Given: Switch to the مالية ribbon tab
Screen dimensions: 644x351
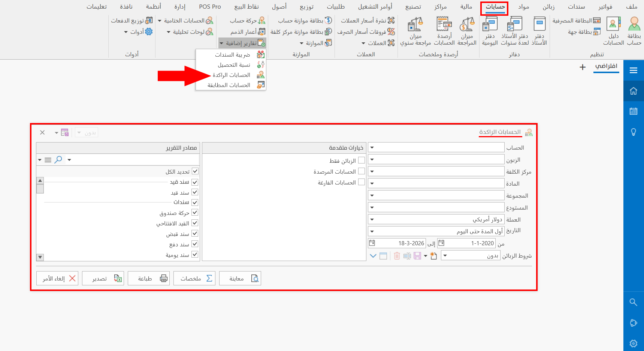Looking at the screenshot, I should point(466,7).
